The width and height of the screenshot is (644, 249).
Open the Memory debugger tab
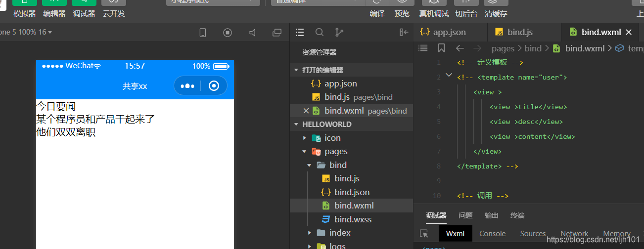pyautogui.click(x=617, y=234)
